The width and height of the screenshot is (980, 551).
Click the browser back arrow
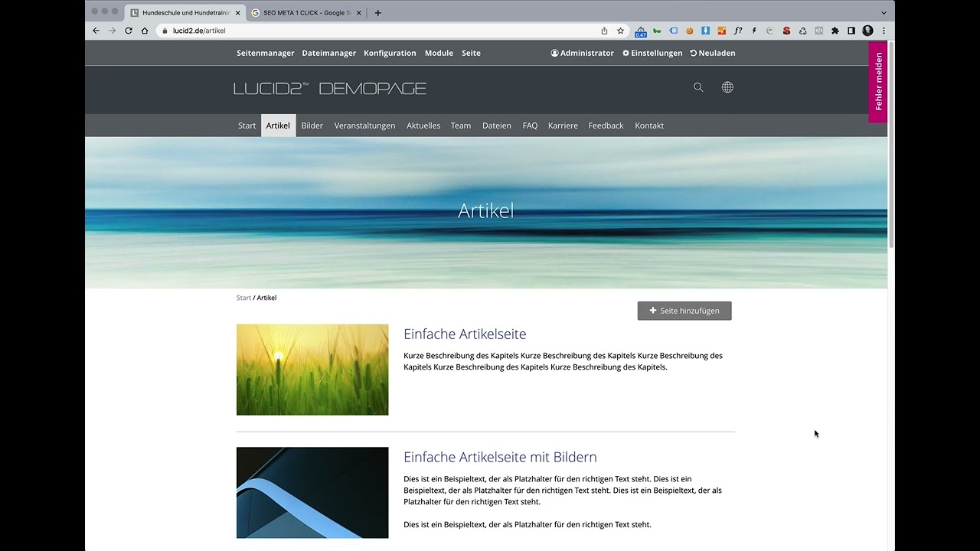[x=96, y=31]
